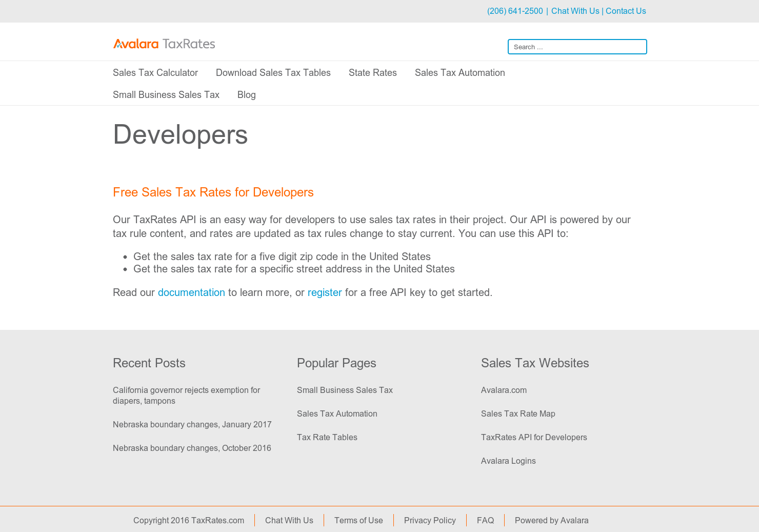
Task: Open the Sales Tax Automation menu item
Action: pos(460,72)
